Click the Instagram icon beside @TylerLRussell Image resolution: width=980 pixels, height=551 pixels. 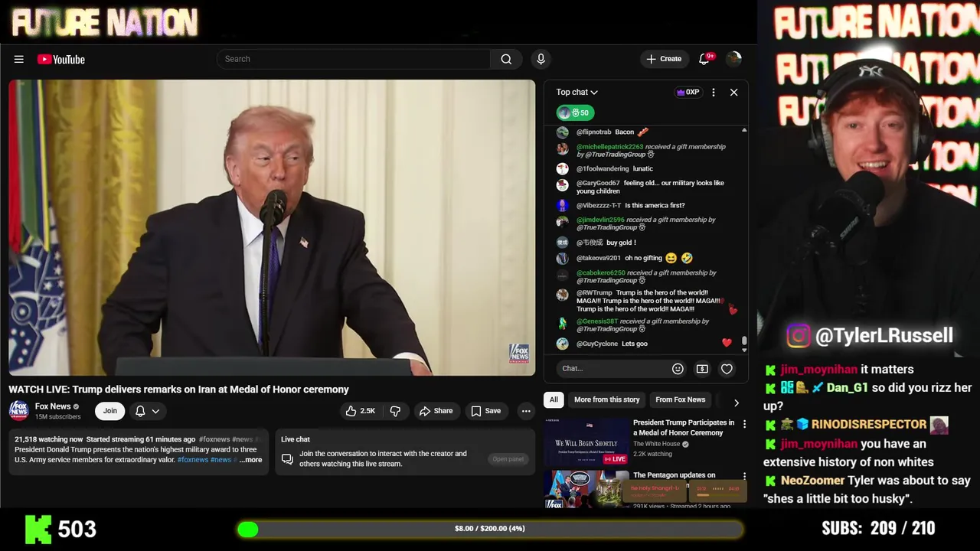coord(798,336)
